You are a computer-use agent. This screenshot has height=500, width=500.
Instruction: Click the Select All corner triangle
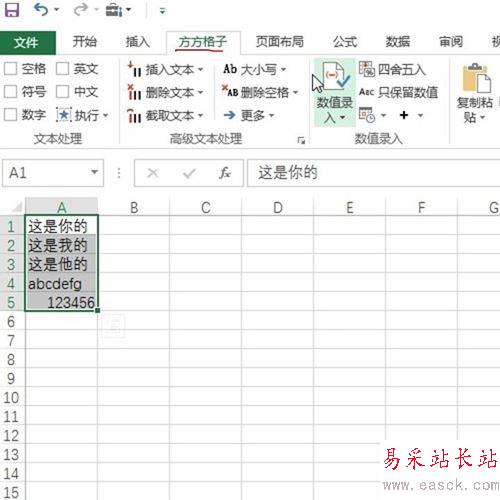point(17,207)
